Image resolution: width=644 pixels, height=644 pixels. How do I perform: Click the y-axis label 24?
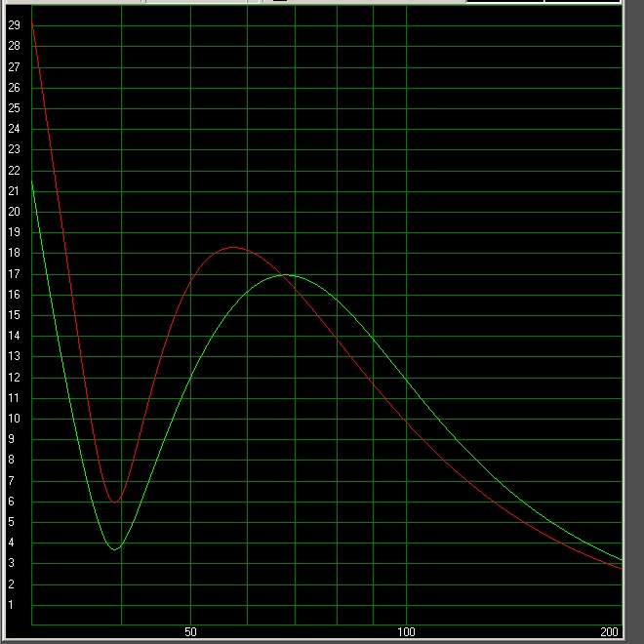[14, 129]
